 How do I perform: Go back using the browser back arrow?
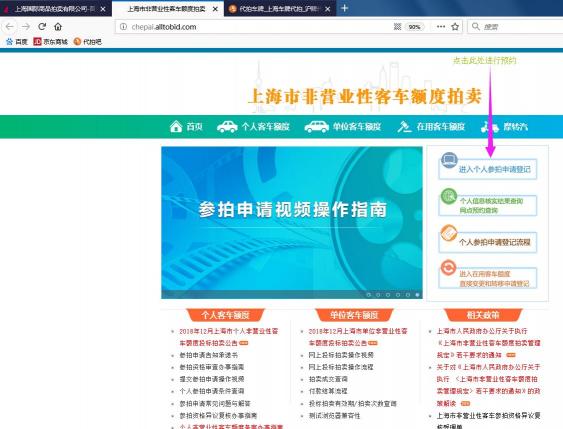tap(10, 27)
